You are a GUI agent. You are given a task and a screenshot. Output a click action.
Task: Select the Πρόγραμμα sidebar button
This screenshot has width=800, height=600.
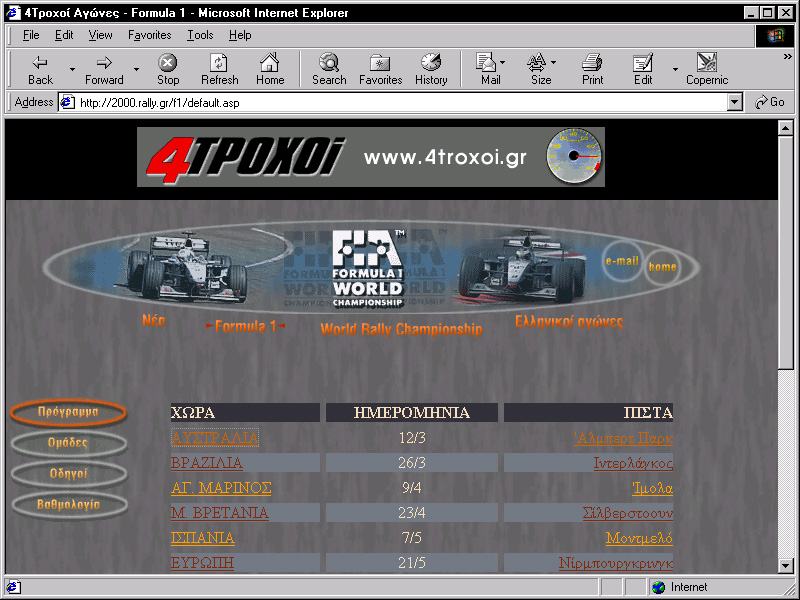68,412
